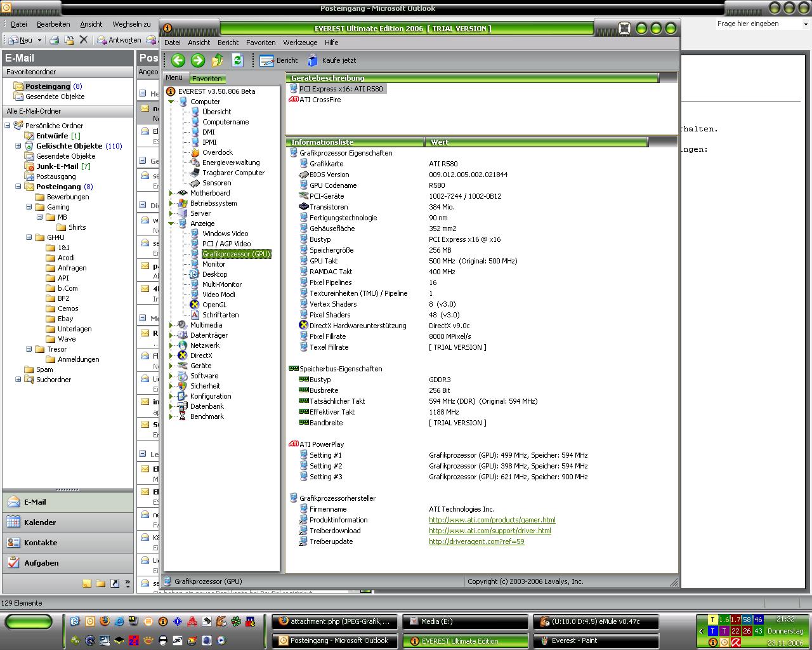Click the Up folder icon in EVEREST toolbar
This screenshot has width=812, height=650.
[218, 60]
